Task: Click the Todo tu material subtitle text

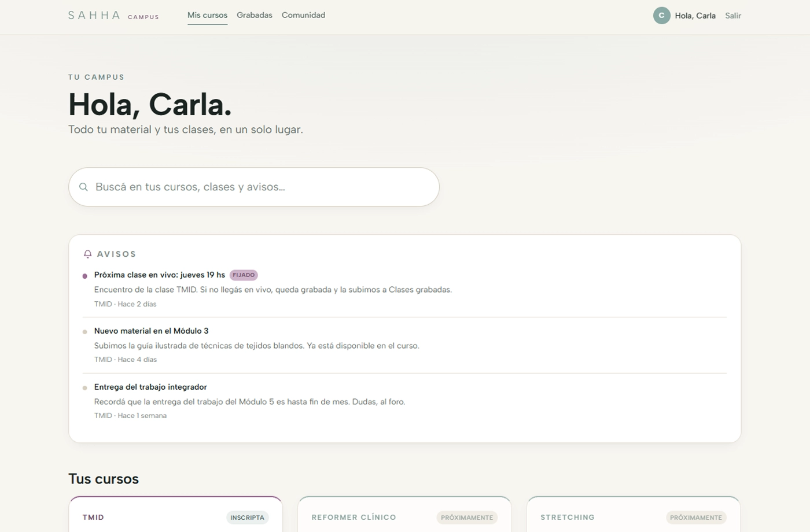Action: [186, 130]
